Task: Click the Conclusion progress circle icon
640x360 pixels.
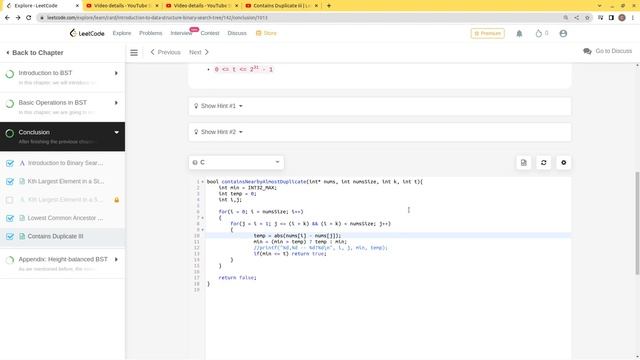Action: point(10,133)
